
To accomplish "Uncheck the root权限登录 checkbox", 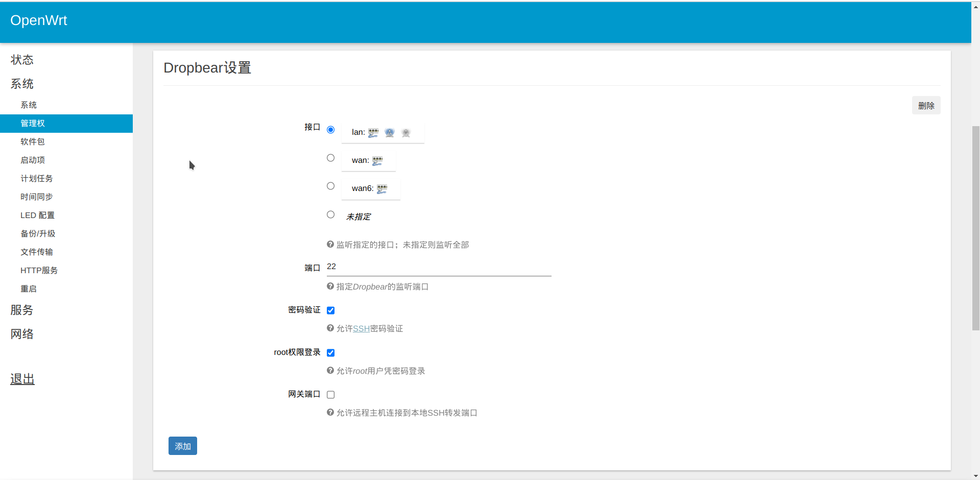I will pyautogui.click(x=331, y=353).
